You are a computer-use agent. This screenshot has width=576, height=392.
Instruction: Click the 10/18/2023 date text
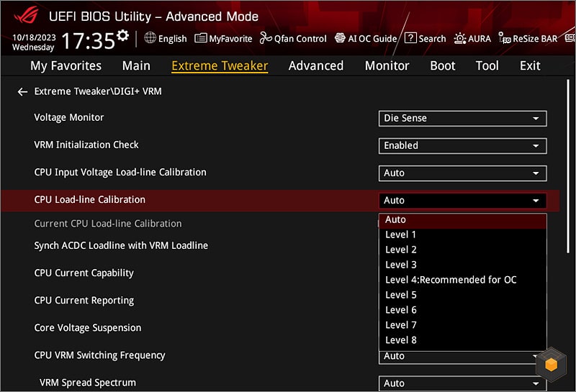coord(34,37)
